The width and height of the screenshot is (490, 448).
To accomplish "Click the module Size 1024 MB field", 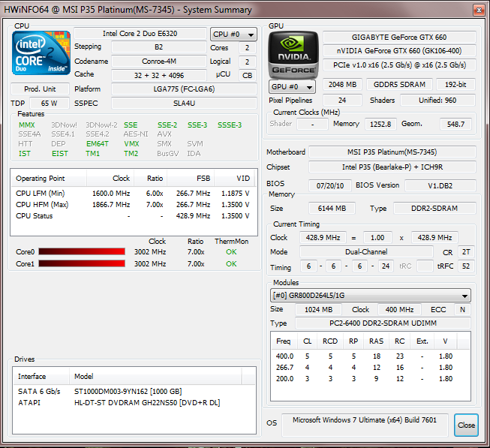I will (x=318, y=310).
